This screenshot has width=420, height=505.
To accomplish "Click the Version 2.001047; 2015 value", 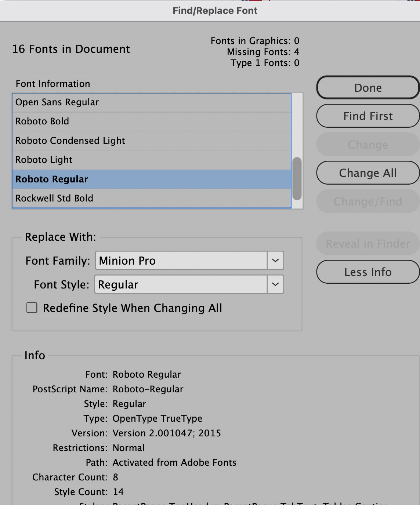I will (167, 433).
